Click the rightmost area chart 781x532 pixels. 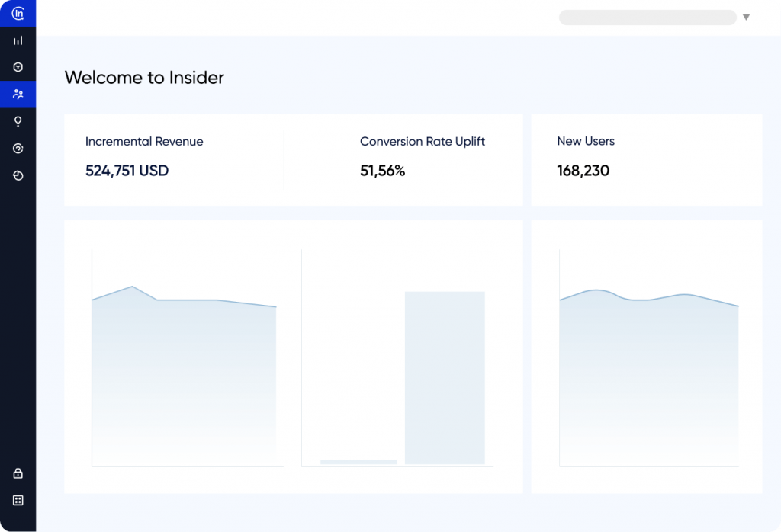click(648, 366)
